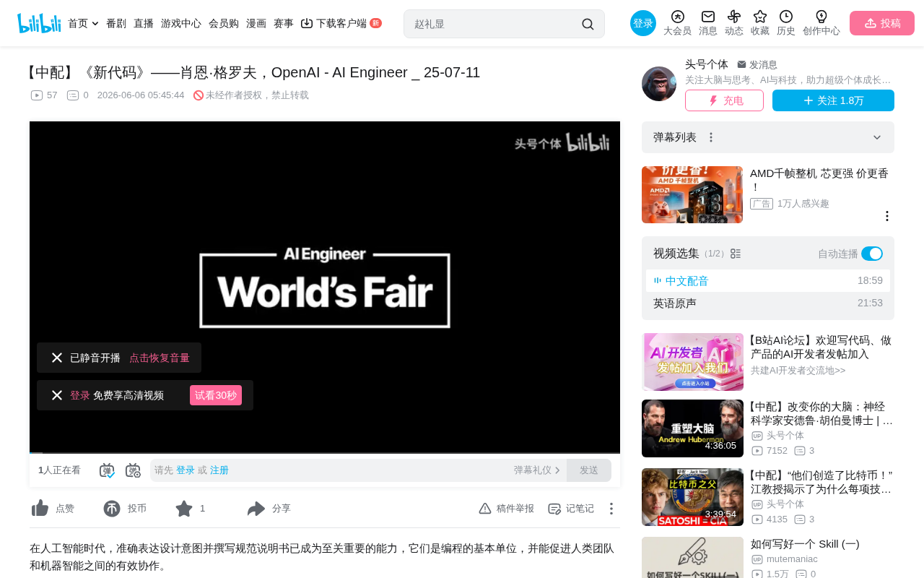
Task: Toggle the 自动连播 autoplay switch
Action: click(872, 254)
